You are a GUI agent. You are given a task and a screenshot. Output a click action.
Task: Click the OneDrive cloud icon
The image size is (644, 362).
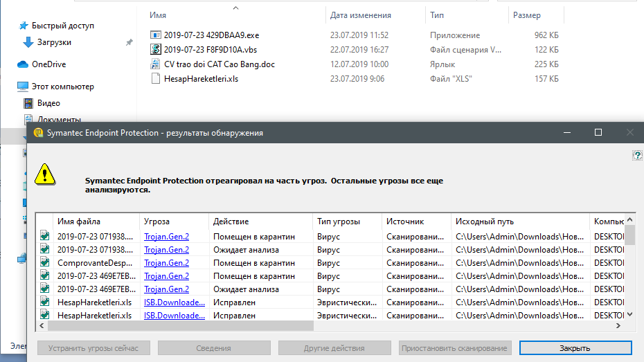(x=23, y=64)
